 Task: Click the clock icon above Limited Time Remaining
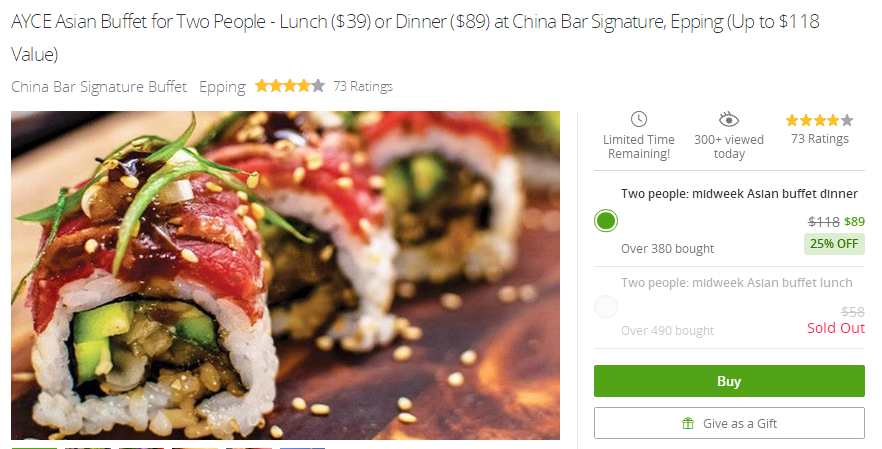click(638, 119)
